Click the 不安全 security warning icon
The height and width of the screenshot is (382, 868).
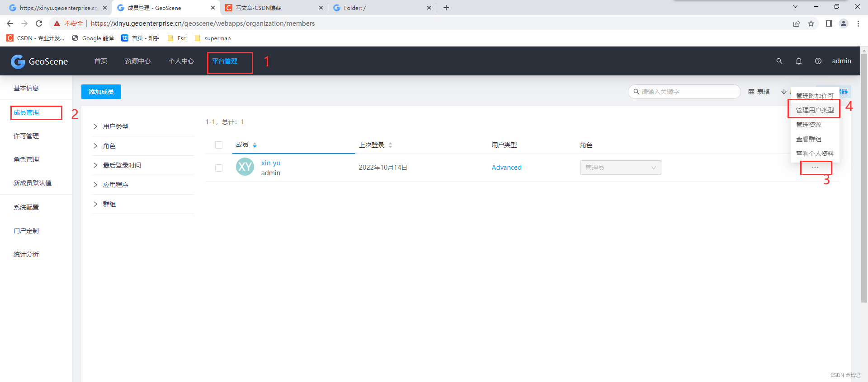[x=57, y=23]
